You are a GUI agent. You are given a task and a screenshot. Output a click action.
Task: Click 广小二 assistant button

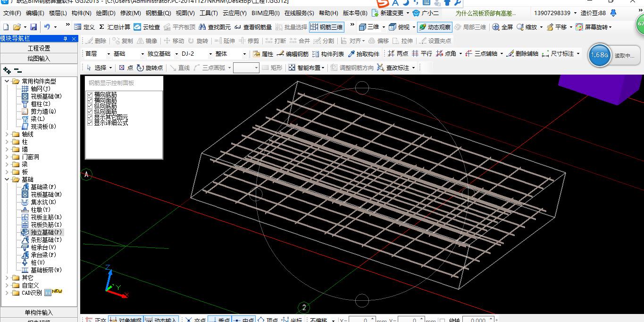click(x=426, y=13)
